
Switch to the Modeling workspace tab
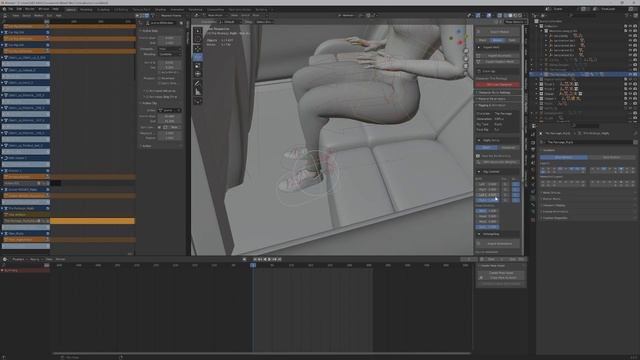click(86, 9)
